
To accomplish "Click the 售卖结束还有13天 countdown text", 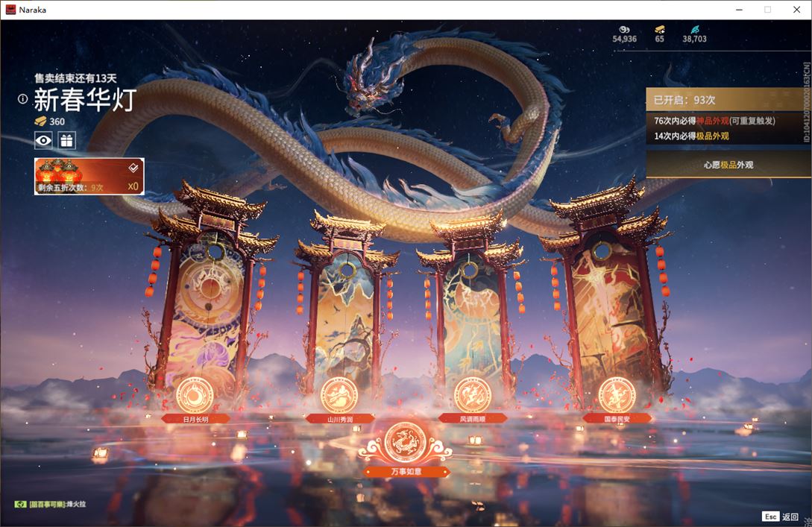I will click(x=75, y=78).
